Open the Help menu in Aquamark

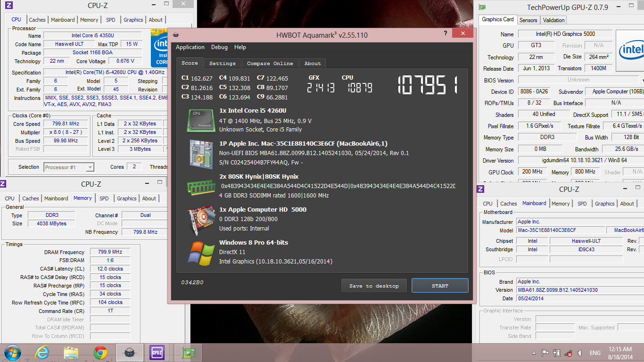click(240, 47)
